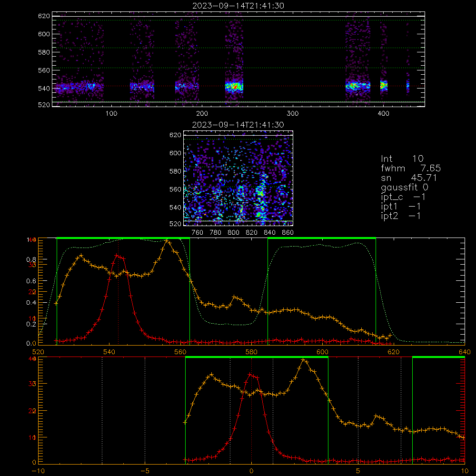Image resolution: width=476 pixels, height=476 pixels.
Task: Click the bright burst near x=400 in the wide spectrogram
Action: 384,85
